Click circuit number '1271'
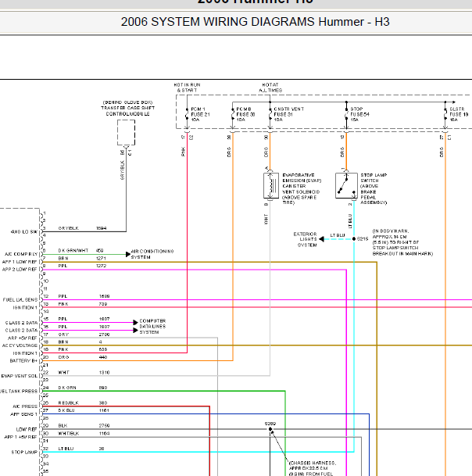The image size is (472, 476). [x=101, y=259]
